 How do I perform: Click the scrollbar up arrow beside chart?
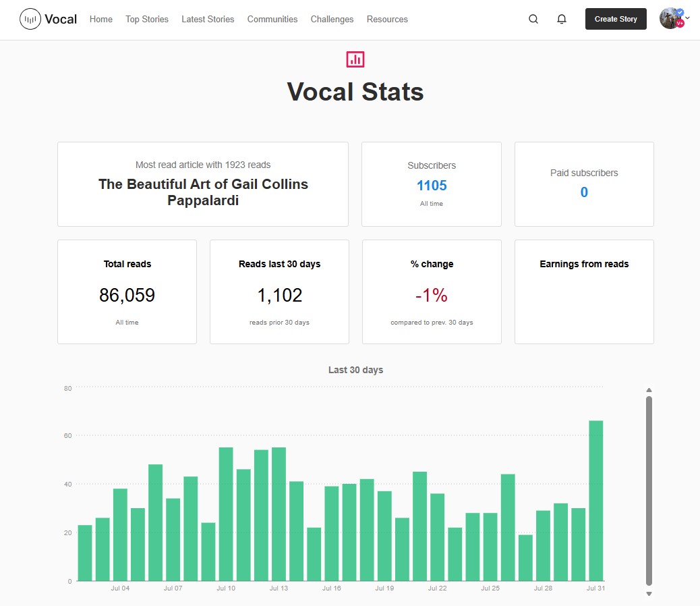pyautogui.click(x=649, y=390)
